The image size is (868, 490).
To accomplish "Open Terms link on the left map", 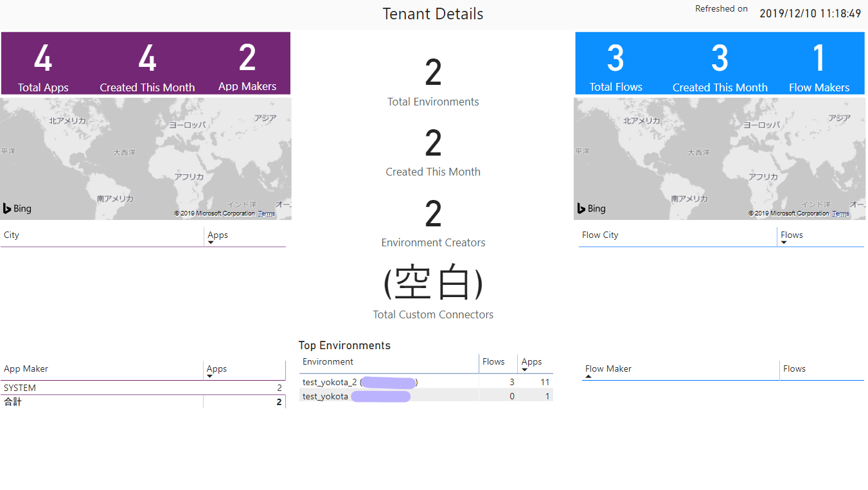I will (x=266, y=213).
